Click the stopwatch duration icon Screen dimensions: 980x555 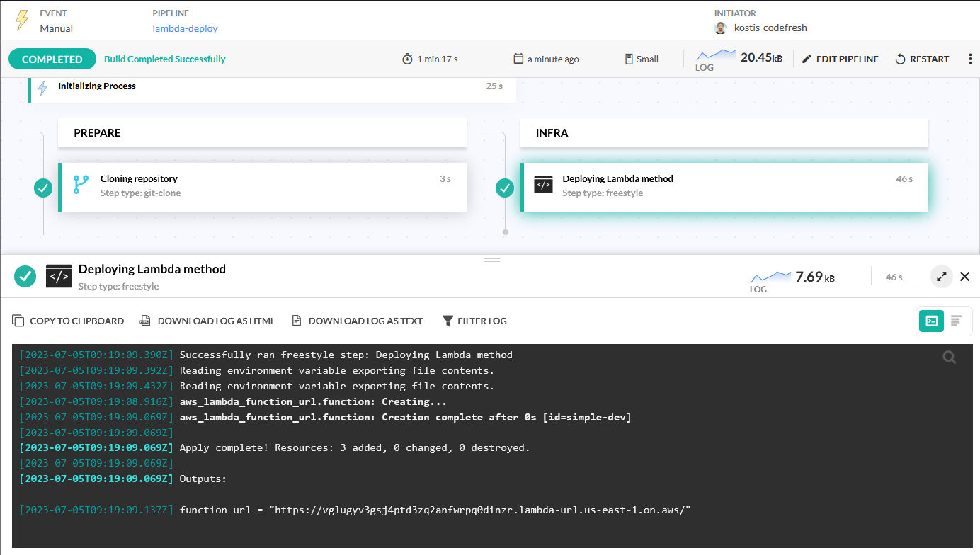pyautogui.click(x=407, y=59)
